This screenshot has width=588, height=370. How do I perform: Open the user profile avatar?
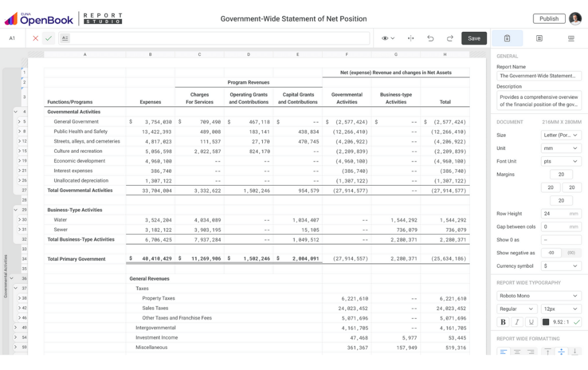(x=575, y=19)
